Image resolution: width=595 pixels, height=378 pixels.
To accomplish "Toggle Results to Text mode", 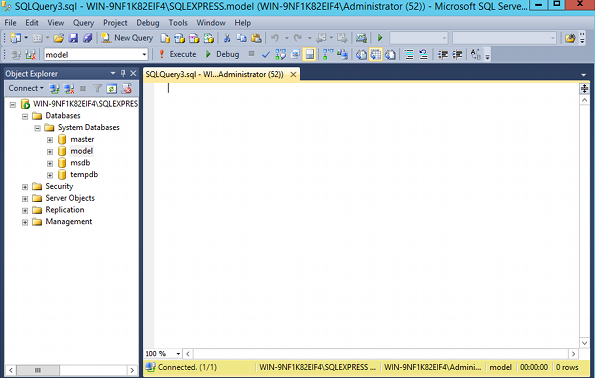I will (x=361, y=55).
